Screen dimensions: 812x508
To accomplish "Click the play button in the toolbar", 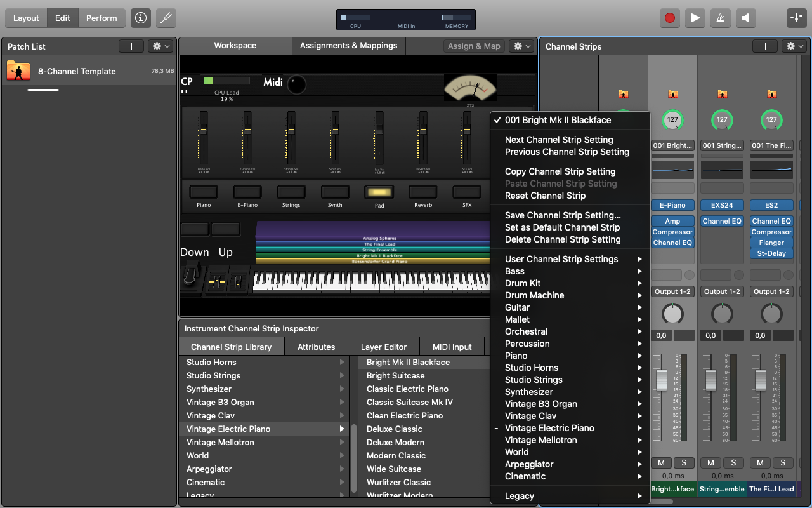I will click(695, 18).
